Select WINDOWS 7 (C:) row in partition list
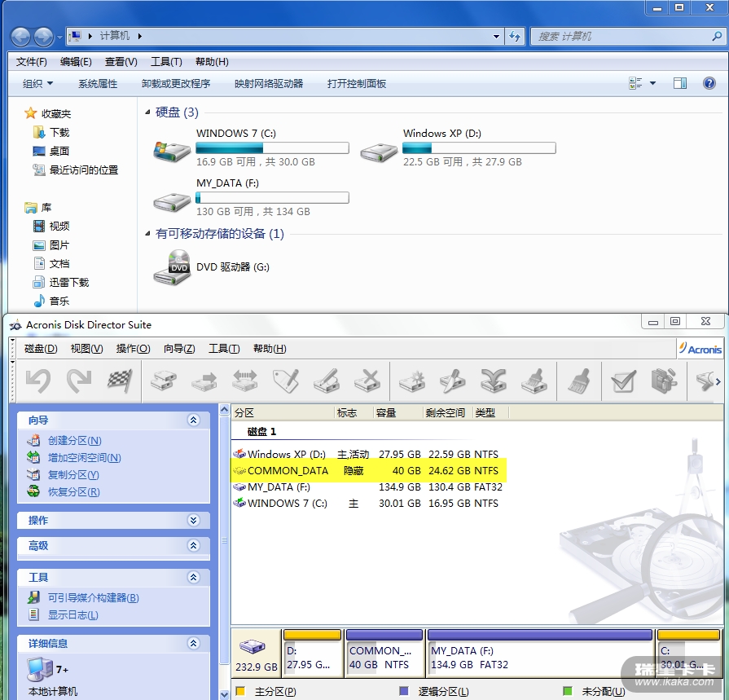Screen dimensions: 729x700 (367, 504)
